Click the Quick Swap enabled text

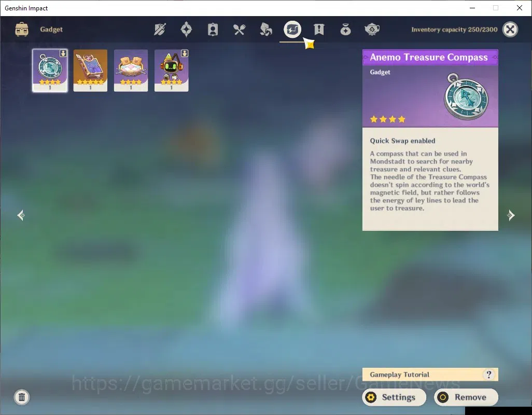tap(402, 141)
